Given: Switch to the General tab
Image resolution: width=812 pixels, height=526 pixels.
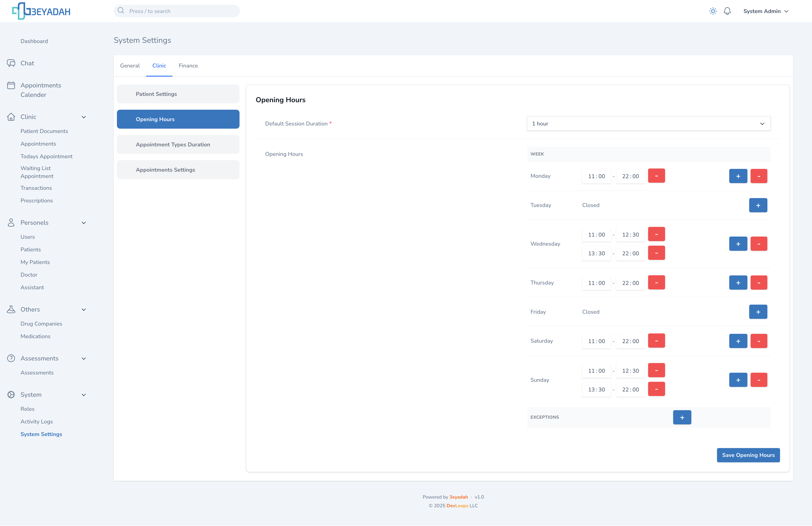Looking at the screenshot, I should pyautogui.click(x=130, y=66).
